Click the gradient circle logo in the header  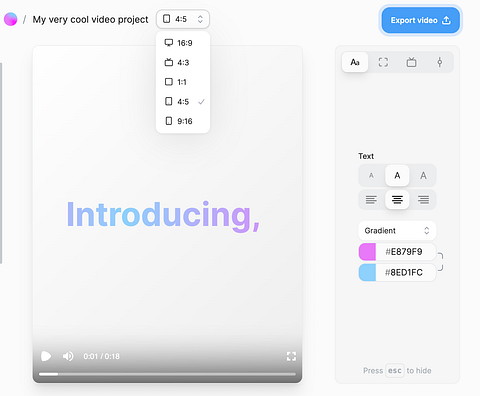click(x=11, y=19)
